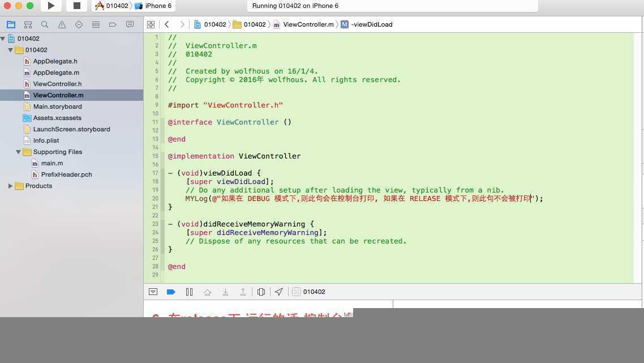Open the related items grid menu
644x363 pixels.
pos(151,25)
